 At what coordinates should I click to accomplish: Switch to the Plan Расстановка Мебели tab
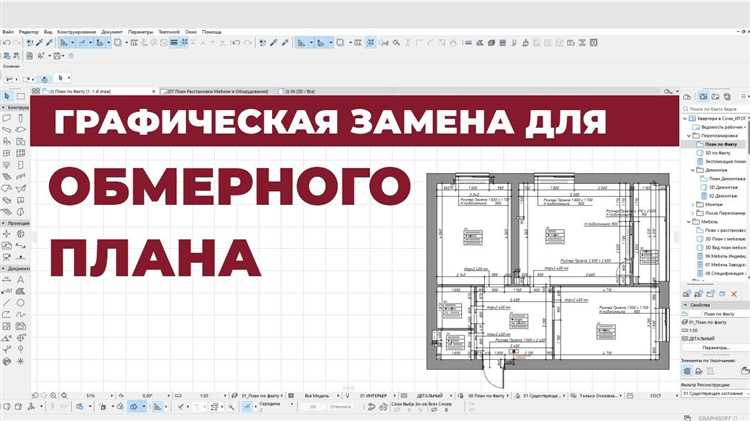(x=218, y=91)
